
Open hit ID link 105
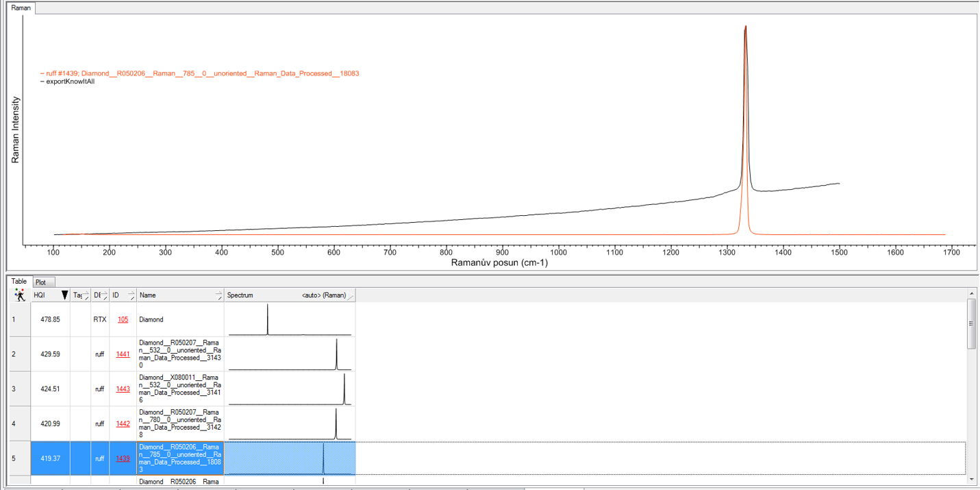click(x=123, y=319)
